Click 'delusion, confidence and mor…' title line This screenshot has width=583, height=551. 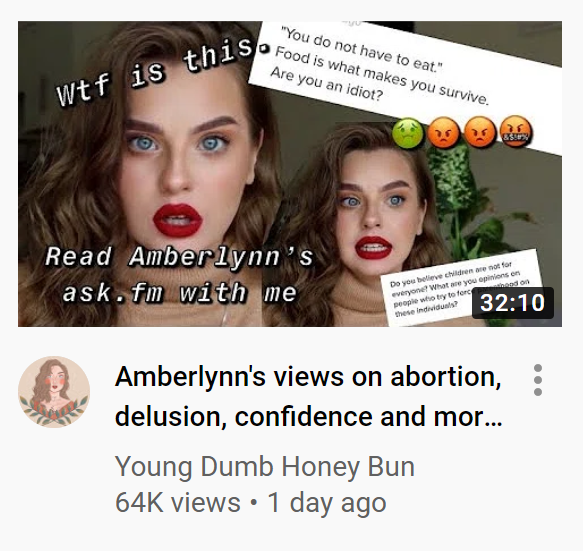pyautogui.click(x=309, y=416)
